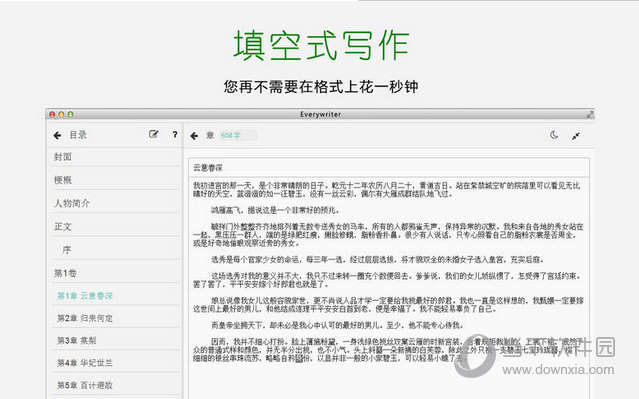The image size is (639, 399).
Task: Click the collapse arrows icon in editor toolbar
Action: pos(575,136)
